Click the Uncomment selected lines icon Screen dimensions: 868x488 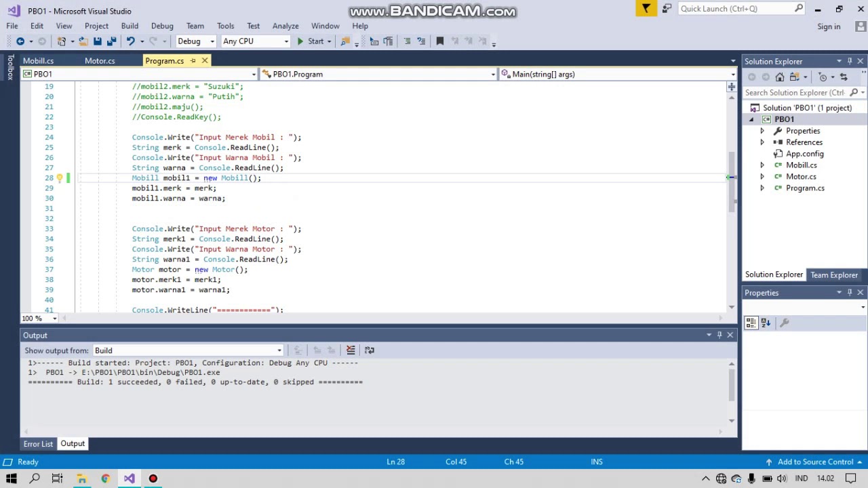tap(421, 41)
